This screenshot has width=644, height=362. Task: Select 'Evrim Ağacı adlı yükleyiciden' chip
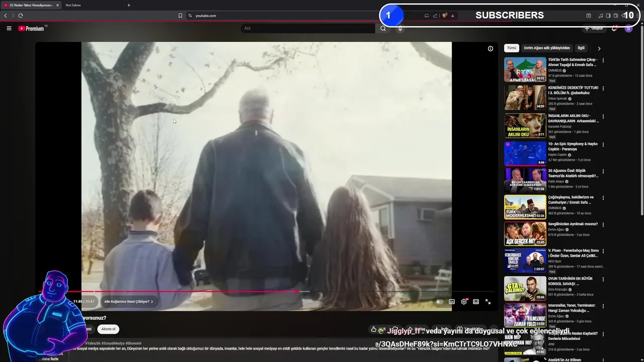547,48
